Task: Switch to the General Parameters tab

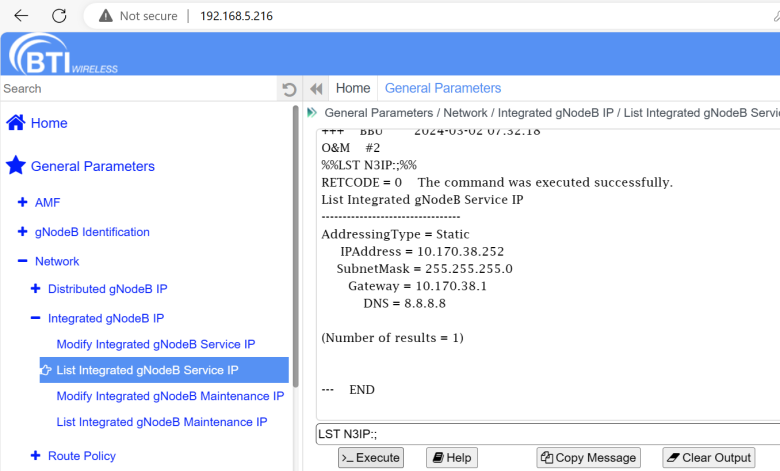Action: pyautogui.click(x=442, y=88)
